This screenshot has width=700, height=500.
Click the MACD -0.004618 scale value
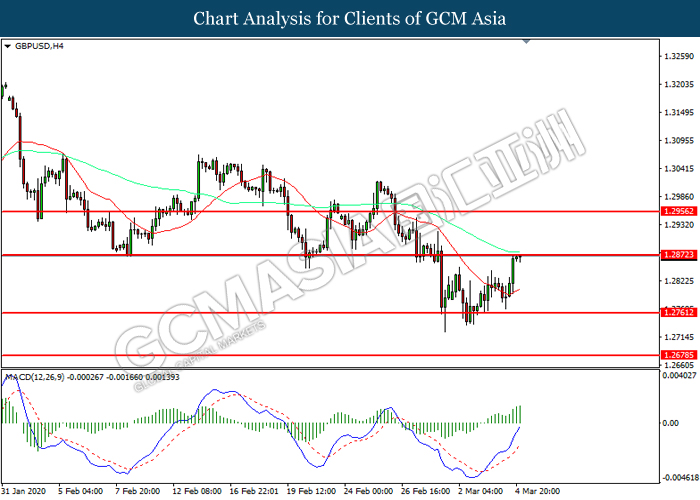click(679, 478)
